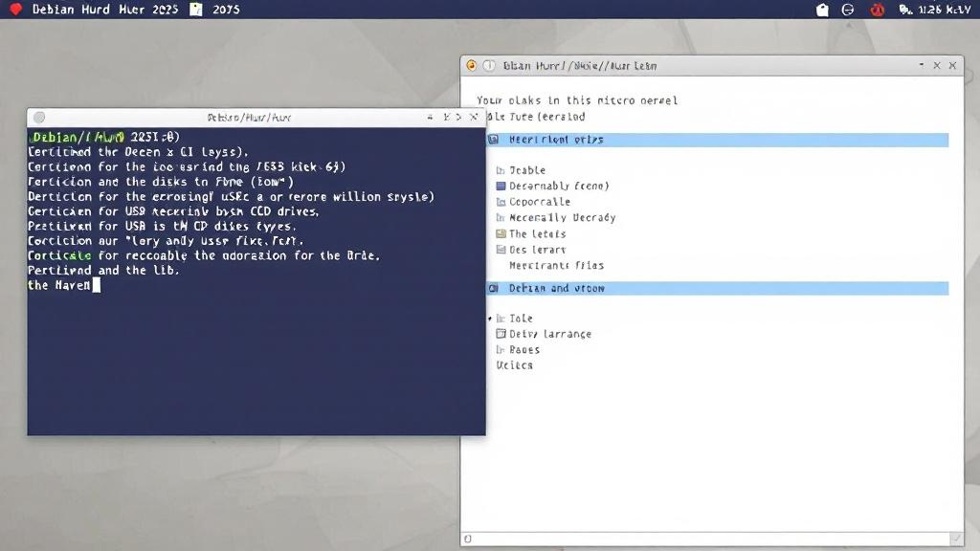Open the red bug tray icon

click(878, 10)
